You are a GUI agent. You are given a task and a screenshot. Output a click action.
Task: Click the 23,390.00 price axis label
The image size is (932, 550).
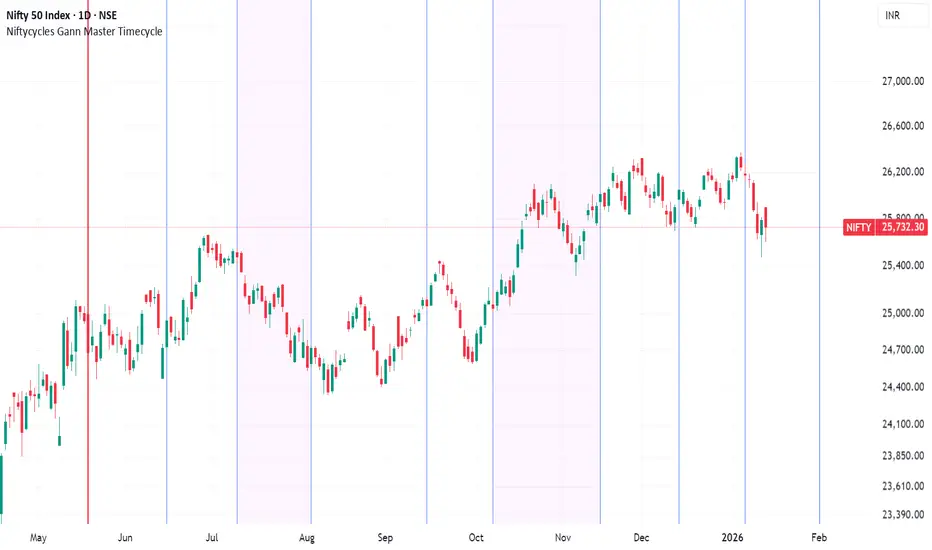click(x=903, y=514)
